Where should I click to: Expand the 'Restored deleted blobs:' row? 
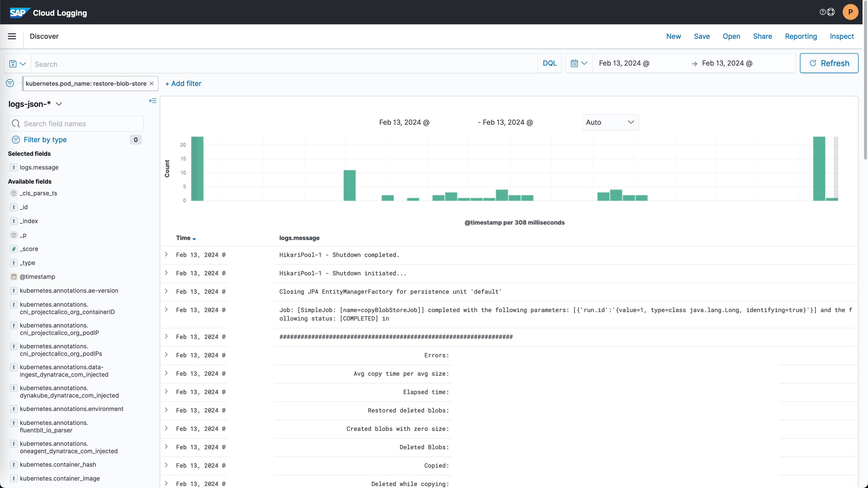click(x=166, y=410)
